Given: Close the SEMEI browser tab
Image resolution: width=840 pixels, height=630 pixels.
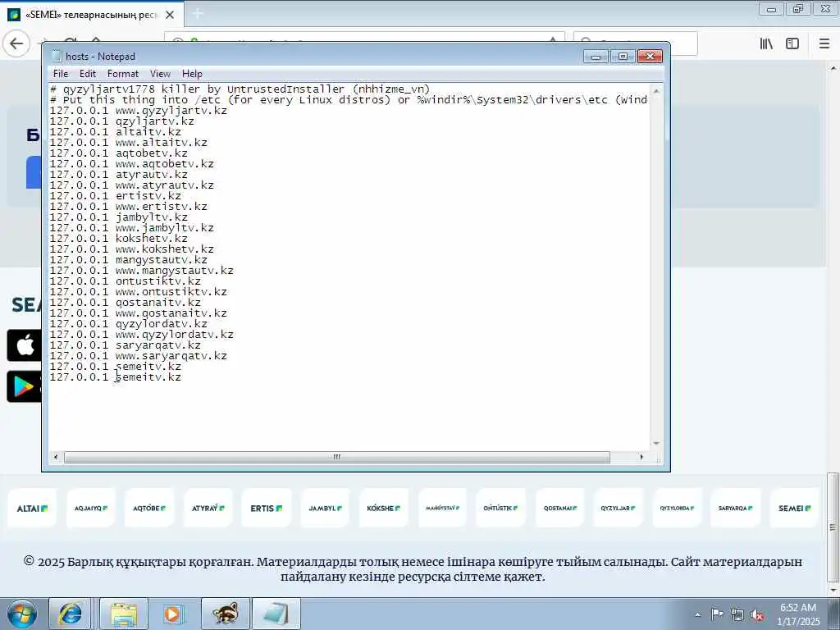Looking at the screenshot, I should tap(170, 15).
